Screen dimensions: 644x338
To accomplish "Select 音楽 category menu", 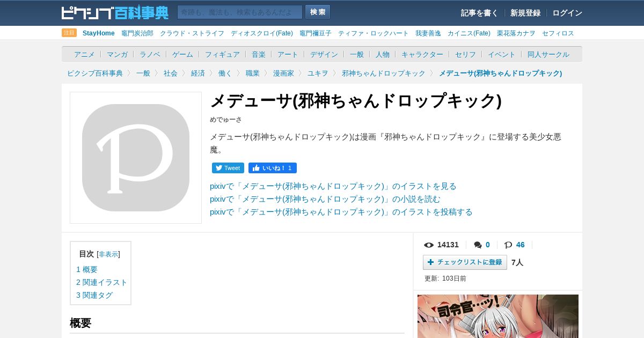I will (x=259, y=54).
